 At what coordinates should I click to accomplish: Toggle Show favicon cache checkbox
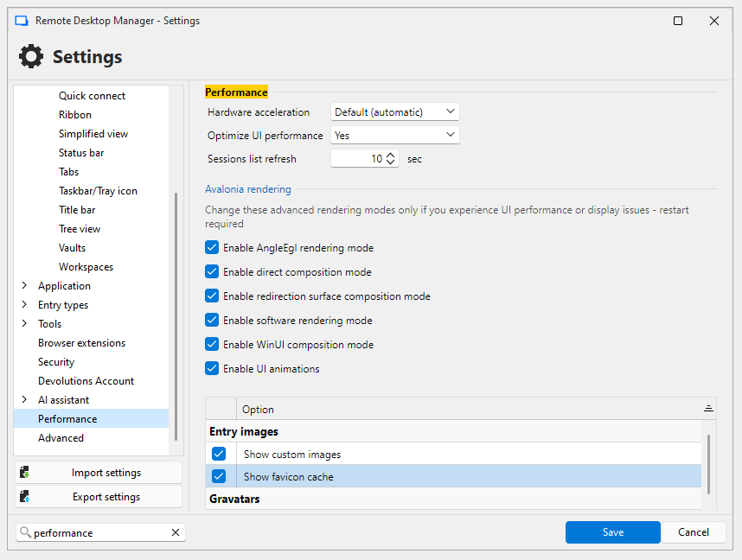[x=219, y=476]
